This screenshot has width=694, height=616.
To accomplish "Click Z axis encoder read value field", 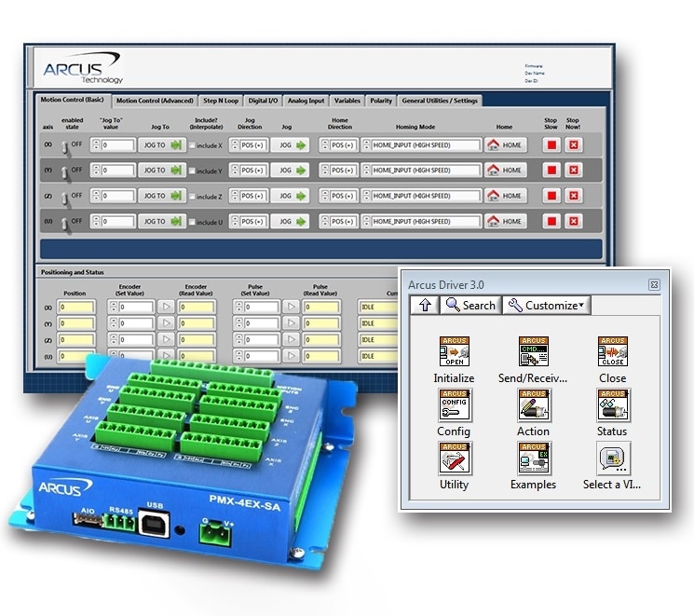I will click(x=197, y=339).
